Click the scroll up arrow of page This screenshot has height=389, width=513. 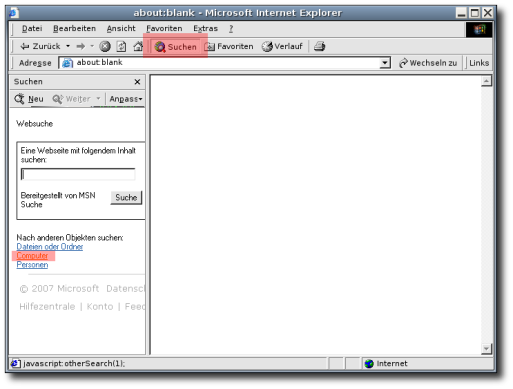(x=486, y=81)
